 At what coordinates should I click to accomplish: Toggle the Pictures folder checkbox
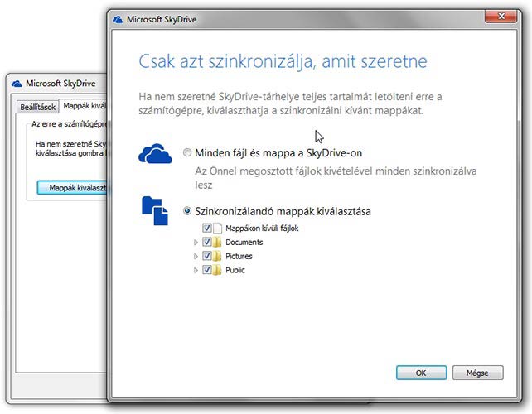click(206, 257)
